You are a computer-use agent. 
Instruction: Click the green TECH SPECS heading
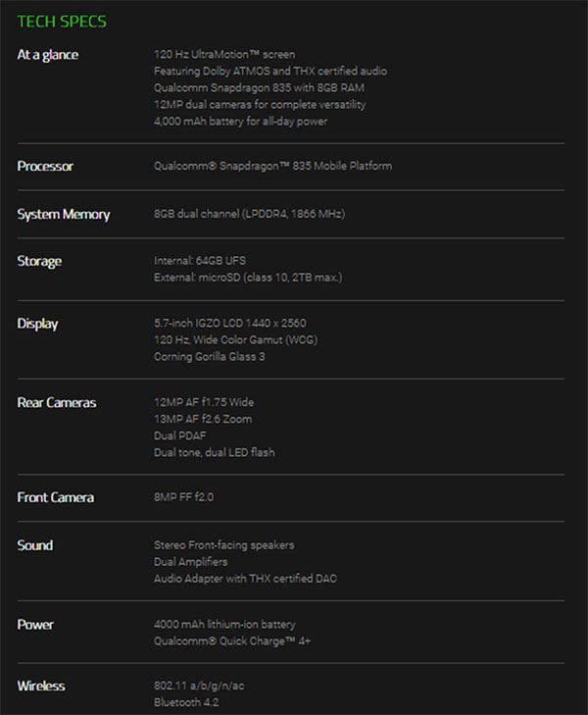pos(62,21)
